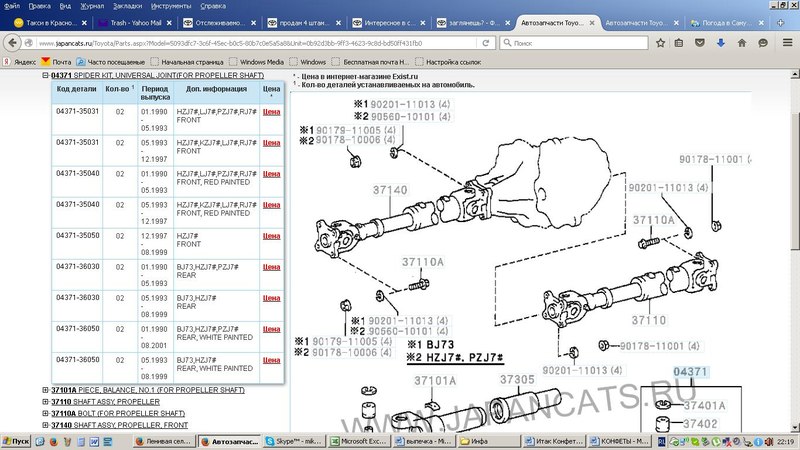Click Цена for 04371-35050 row

coord(271,236)
